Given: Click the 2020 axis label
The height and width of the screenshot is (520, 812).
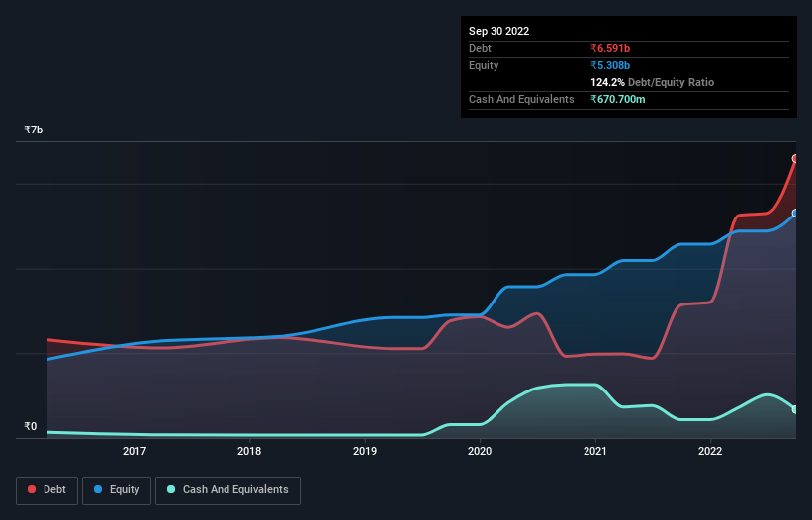Looking at the screenshot, I should 480,451.
